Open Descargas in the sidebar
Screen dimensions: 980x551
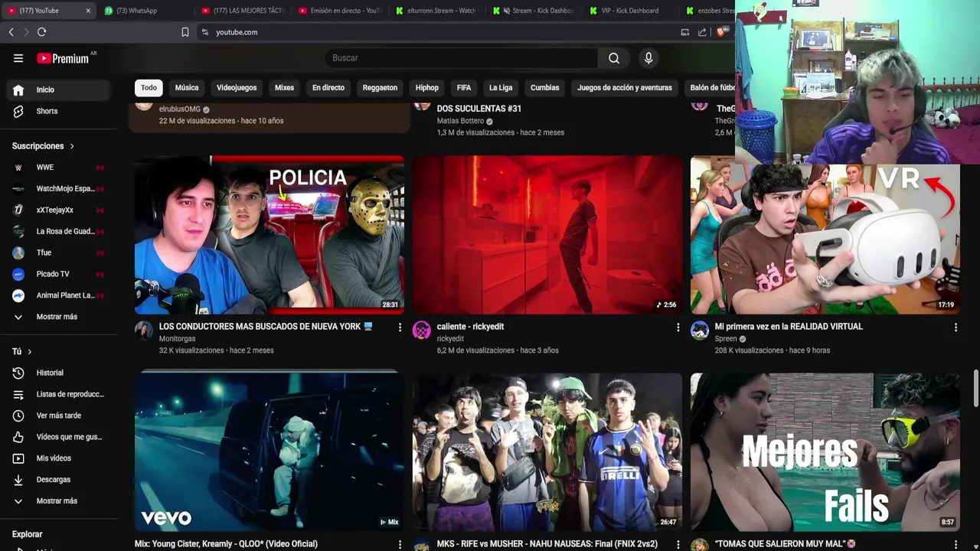(58, 480)
